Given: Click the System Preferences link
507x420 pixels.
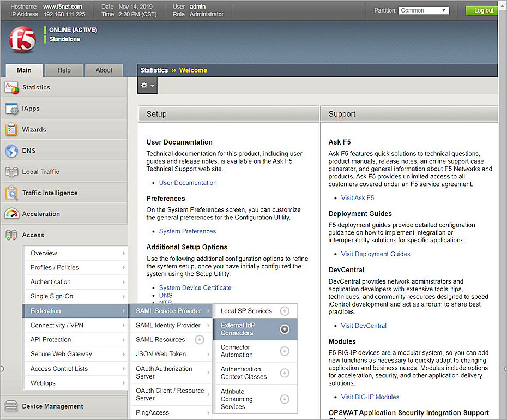Looking at the screenshot, I should 188,231.
